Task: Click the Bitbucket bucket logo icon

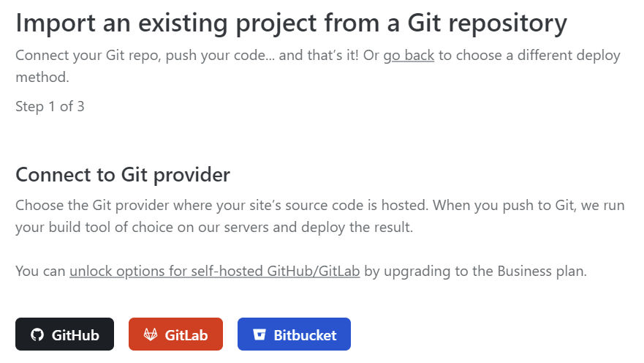Action: (x=260, y=334)
